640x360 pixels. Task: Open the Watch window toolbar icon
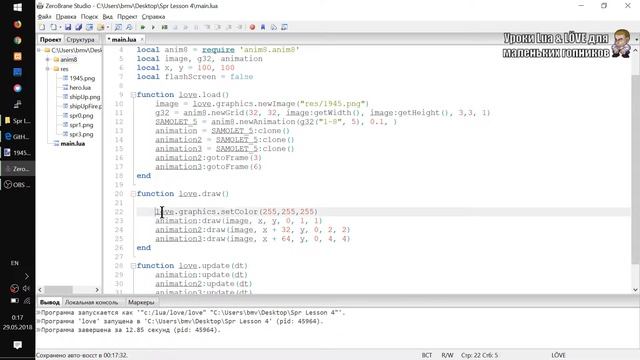tap(284, 27)
